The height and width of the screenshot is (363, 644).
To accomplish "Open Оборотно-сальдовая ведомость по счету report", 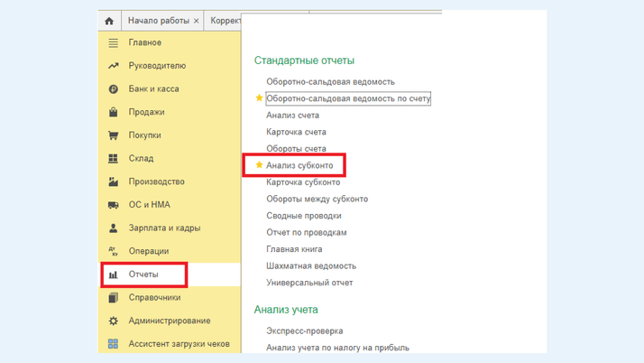I will 348,98.
